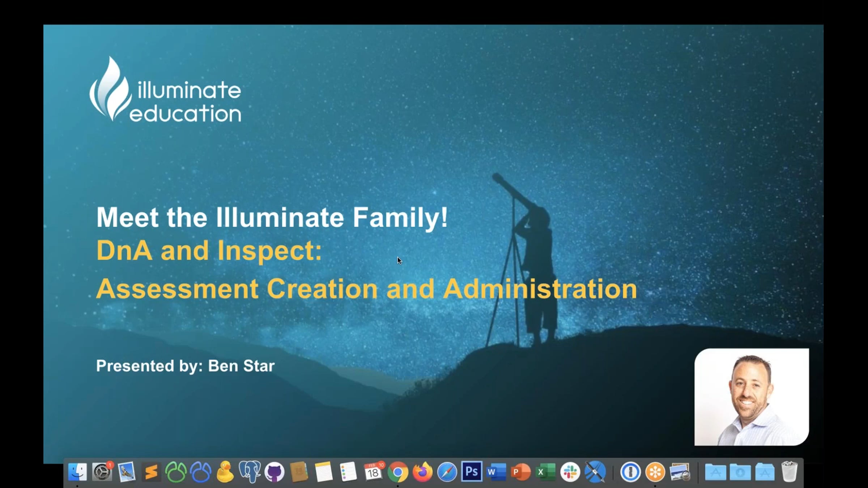
Task: Open the Applications folder beside Preview icon
Action: 715,472
